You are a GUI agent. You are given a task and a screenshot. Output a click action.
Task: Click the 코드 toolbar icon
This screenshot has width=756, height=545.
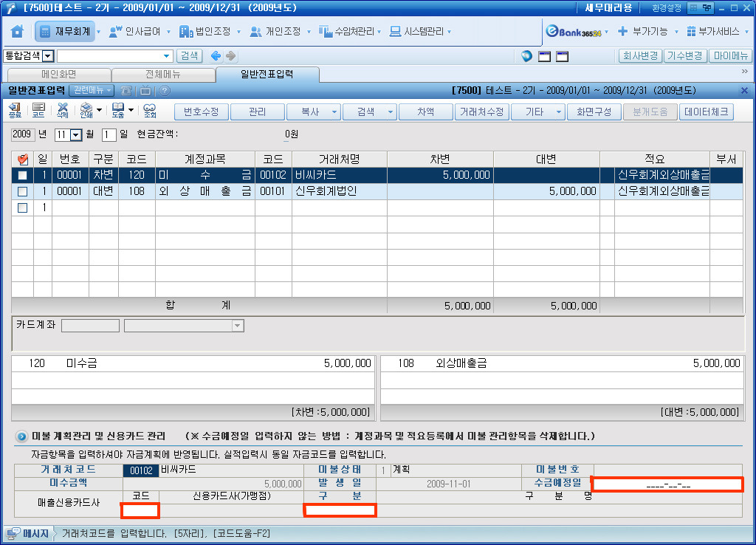click(x=38, y=111)
